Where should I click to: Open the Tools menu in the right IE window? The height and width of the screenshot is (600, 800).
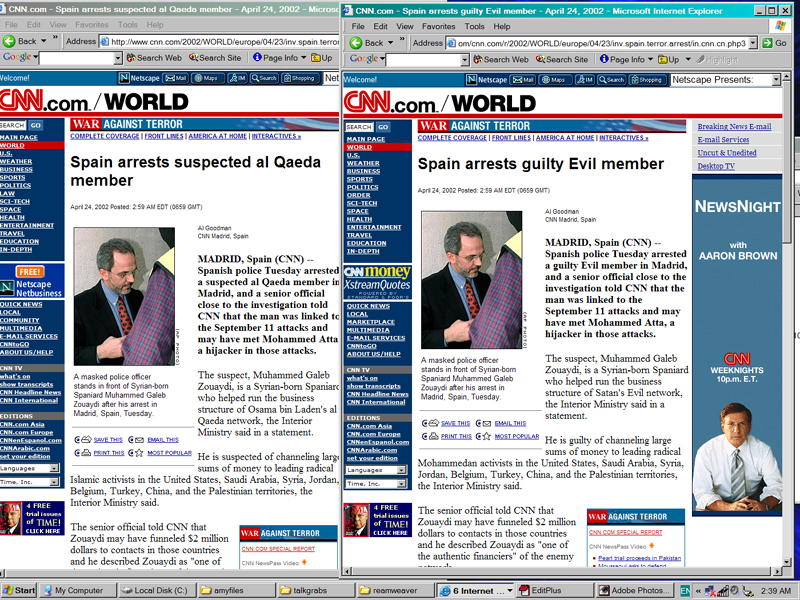474,26
